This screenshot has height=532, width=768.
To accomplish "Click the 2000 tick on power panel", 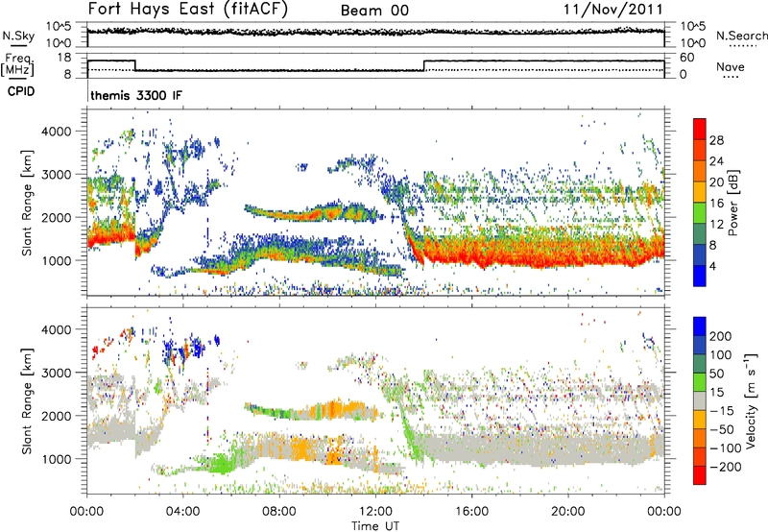I will [x=56, y=217].
